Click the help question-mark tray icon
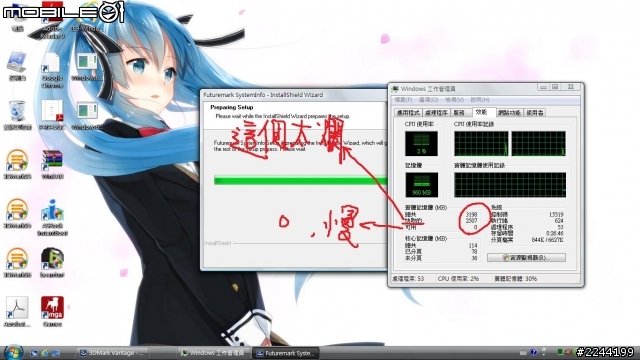Screen dimensions: 640x360 pyautogui.click(x=533, y=352)
